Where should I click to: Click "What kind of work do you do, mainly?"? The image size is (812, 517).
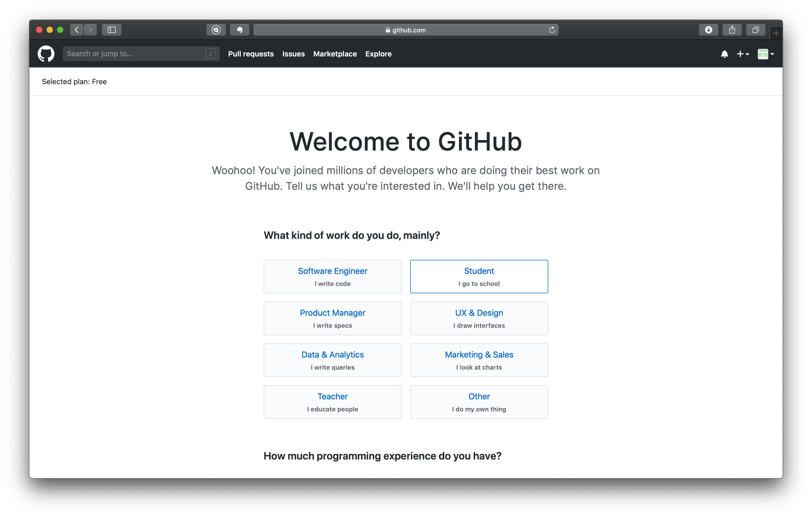(x=352, y=235)
